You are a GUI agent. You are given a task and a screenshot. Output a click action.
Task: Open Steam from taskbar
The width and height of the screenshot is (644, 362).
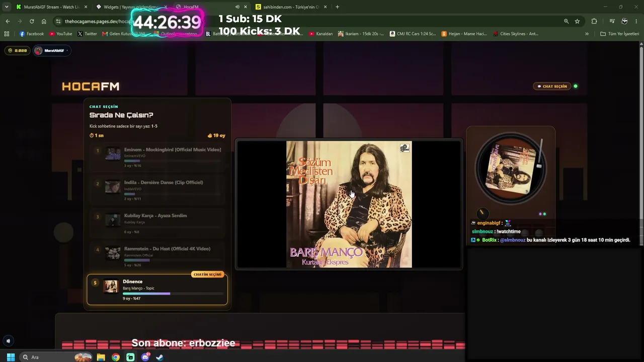[159, 357]
